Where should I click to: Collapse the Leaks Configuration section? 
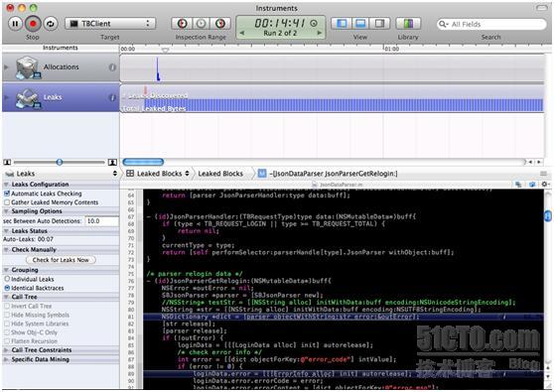click(x=6, y=185)
